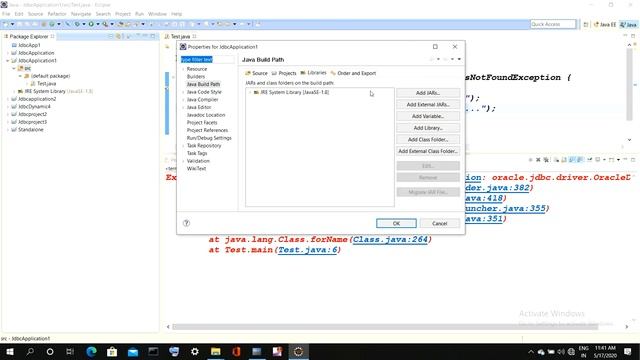640x360 pixels.
Task: Click the Debug bug icon in toolbar
Action: click(x=77, y=24)
